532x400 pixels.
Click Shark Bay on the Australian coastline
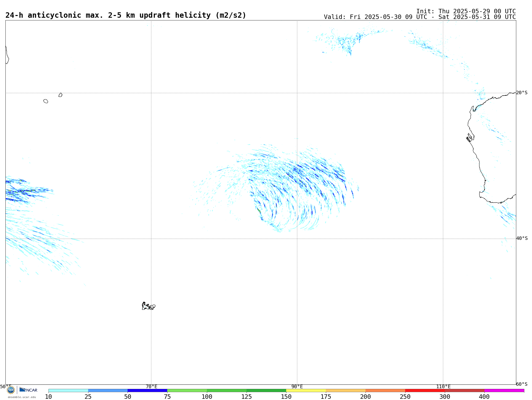[x=470, y=138]
